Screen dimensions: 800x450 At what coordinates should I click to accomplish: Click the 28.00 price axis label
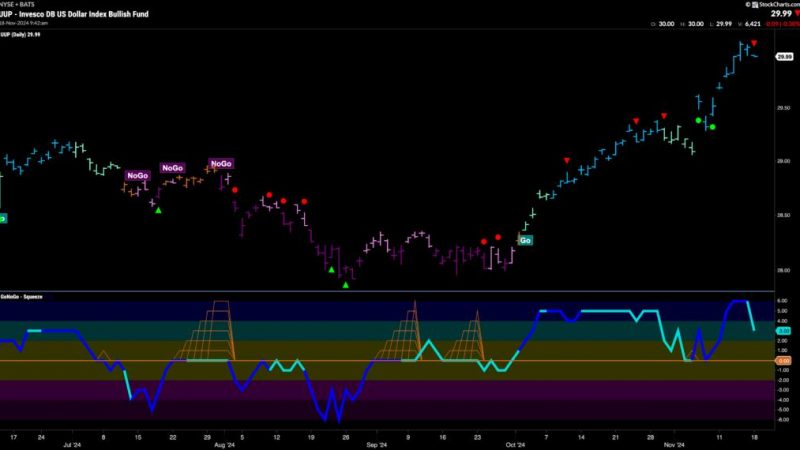[784, 270]
